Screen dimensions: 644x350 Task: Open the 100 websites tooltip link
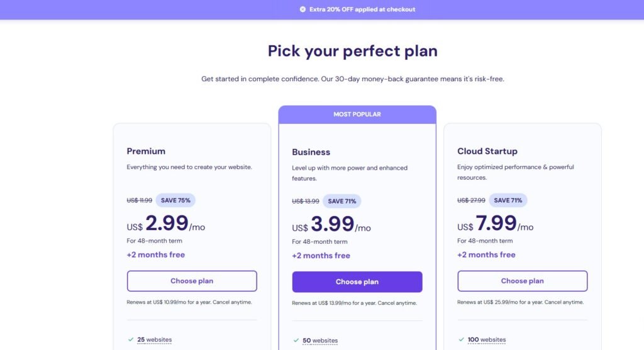487,340
